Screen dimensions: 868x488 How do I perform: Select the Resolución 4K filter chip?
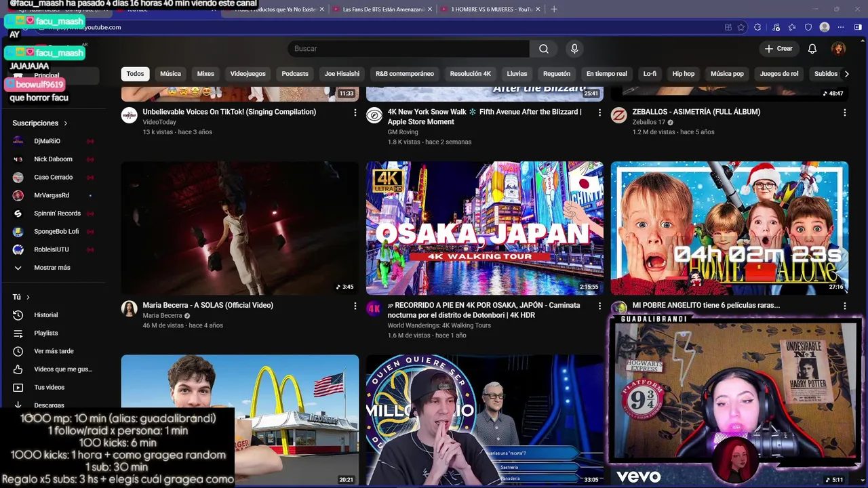pos(470,74)
